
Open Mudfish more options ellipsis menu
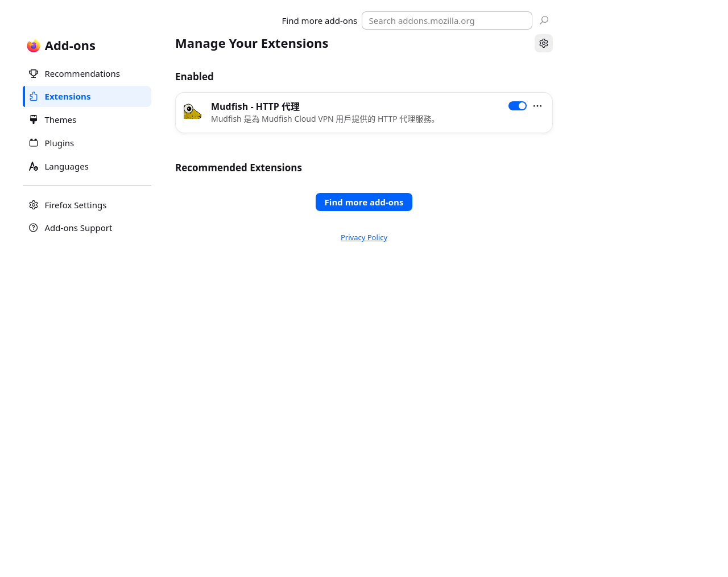pyautogui.click(x=537, y=106)
